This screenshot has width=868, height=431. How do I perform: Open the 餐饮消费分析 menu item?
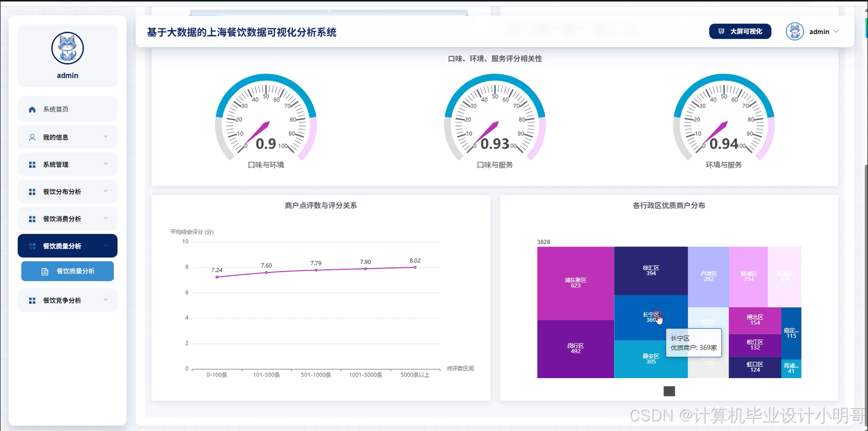click(68, 219)
